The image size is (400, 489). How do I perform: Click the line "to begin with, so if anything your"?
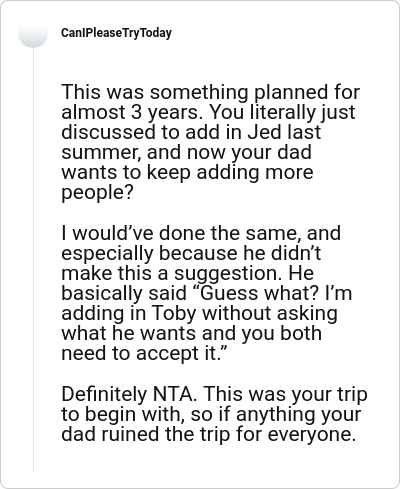click(211, 414)
